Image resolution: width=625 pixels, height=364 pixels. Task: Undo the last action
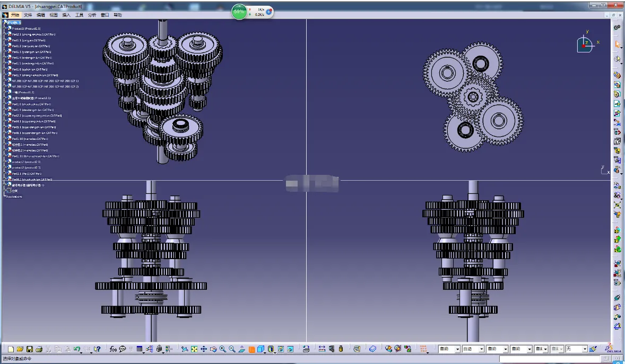tap(76, 349)
